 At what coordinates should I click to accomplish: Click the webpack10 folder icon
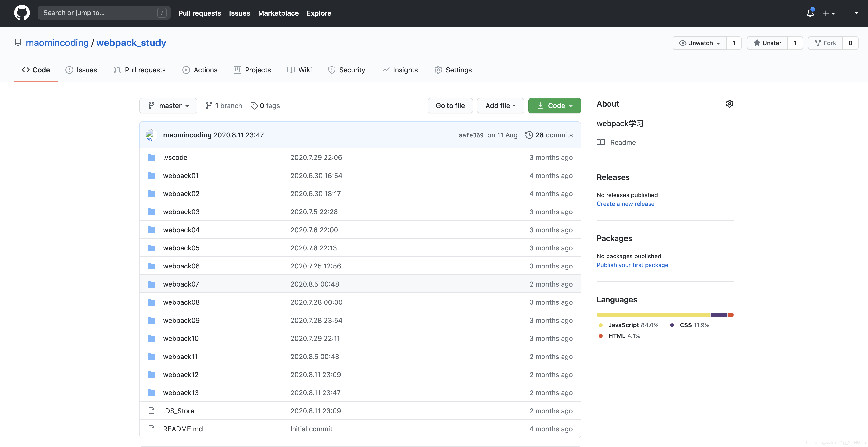pyautogui.click(x=152, y=338)
